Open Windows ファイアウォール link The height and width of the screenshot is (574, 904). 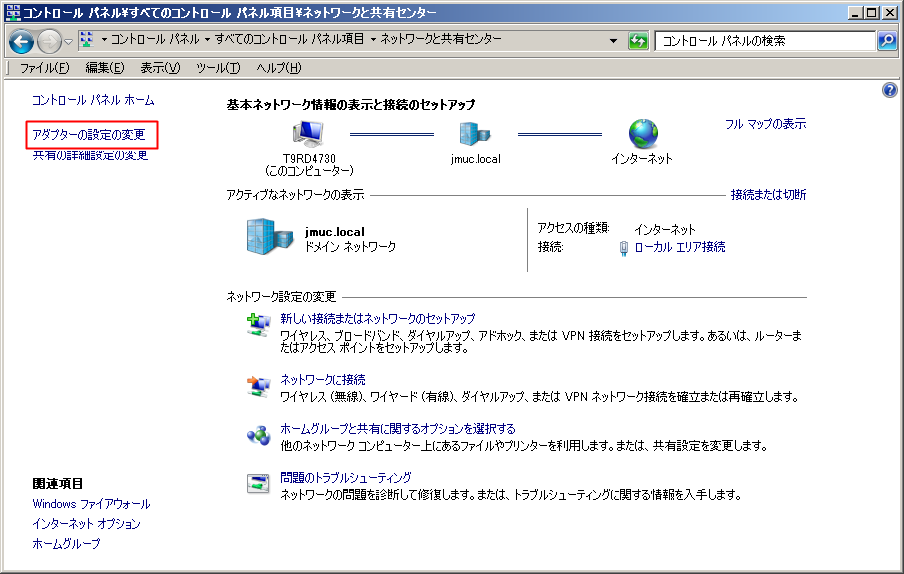click(x=91, y=504)
